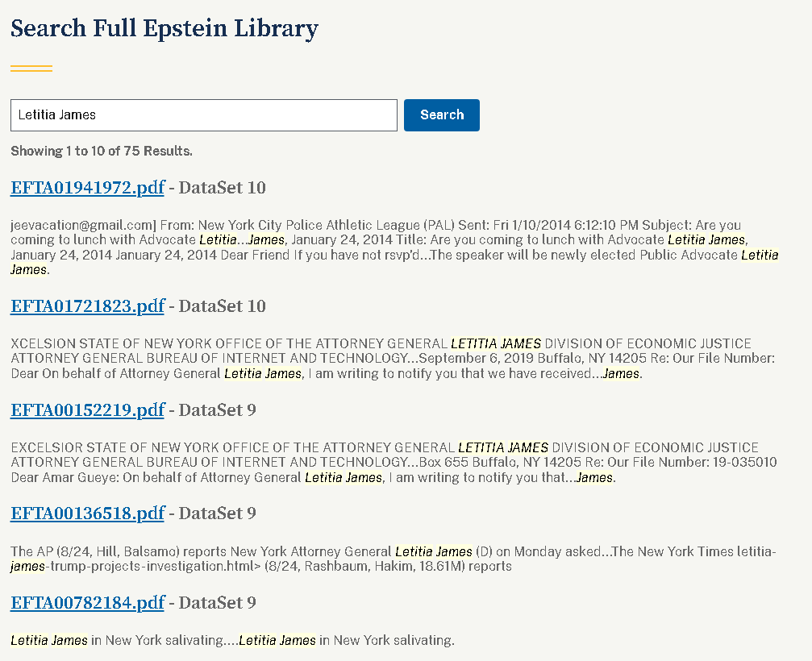
Task: Click the Search button
Action: click(441, 115)
